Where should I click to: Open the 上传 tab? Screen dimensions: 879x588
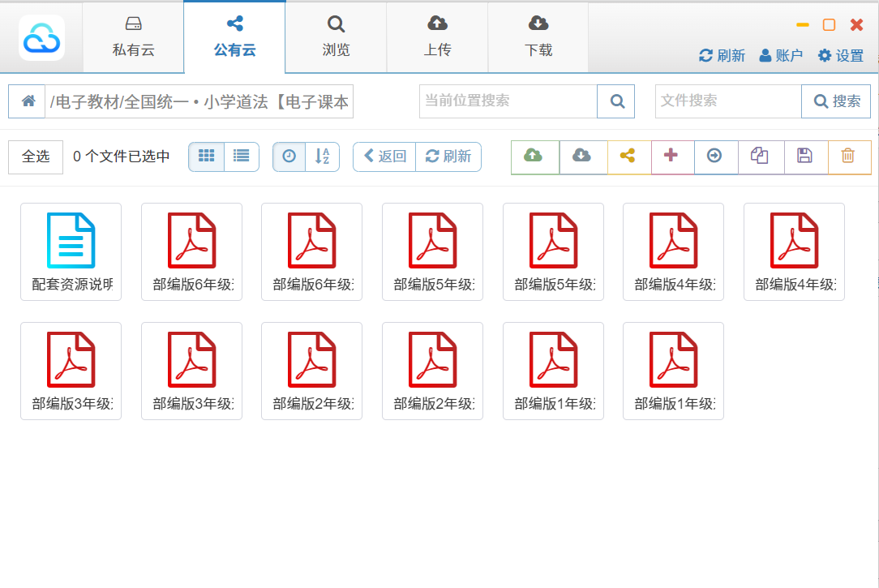click(437, 37)
